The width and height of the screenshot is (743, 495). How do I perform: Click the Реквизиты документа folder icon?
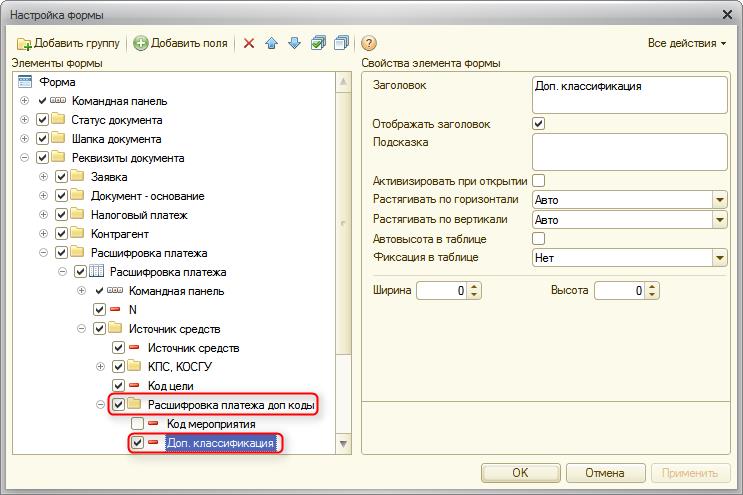coord(58,157)
